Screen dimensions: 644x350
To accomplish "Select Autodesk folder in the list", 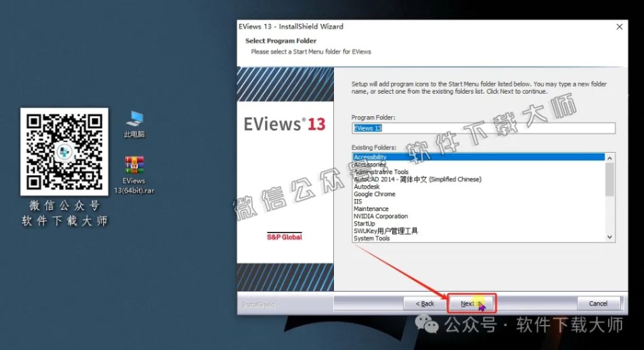I will 479,187.
